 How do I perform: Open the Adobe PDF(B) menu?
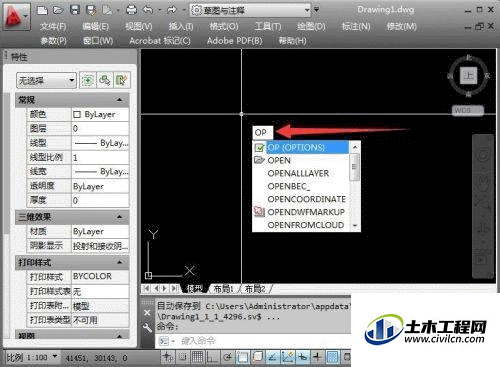point(234,41)
